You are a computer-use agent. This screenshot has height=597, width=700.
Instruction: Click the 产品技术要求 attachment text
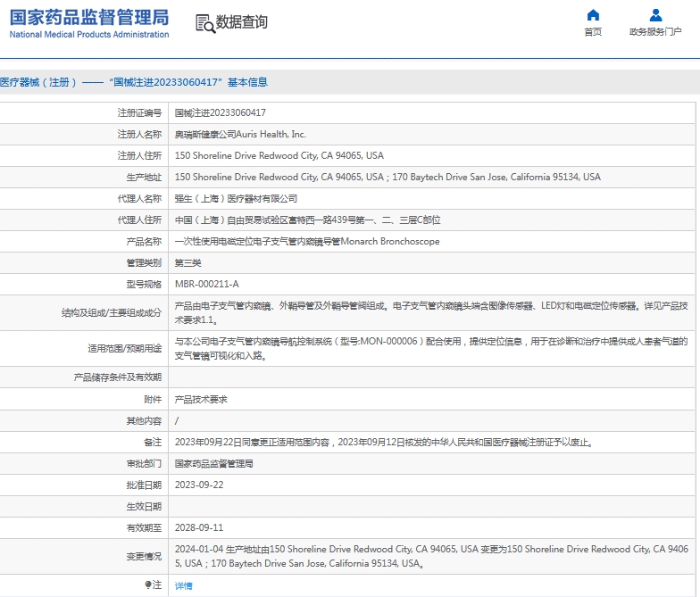click(201, 400)
